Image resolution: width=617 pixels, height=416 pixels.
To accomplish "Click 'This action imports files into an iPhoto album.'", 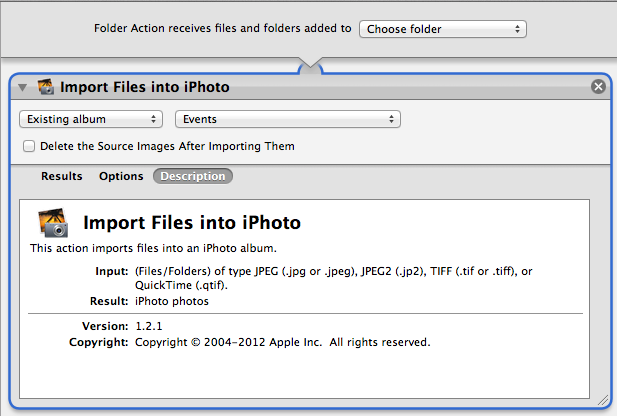I will click(x=153, y=248).
